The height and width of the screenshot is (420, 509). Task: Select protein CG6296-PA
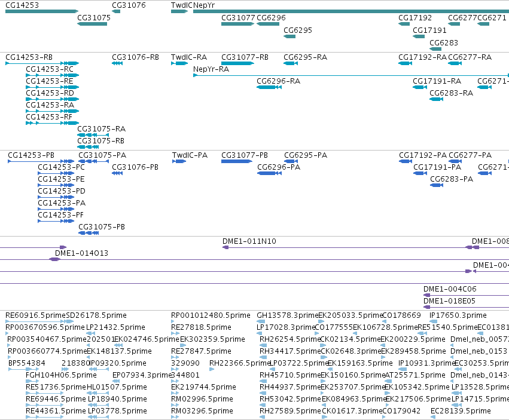click(269, 173)
